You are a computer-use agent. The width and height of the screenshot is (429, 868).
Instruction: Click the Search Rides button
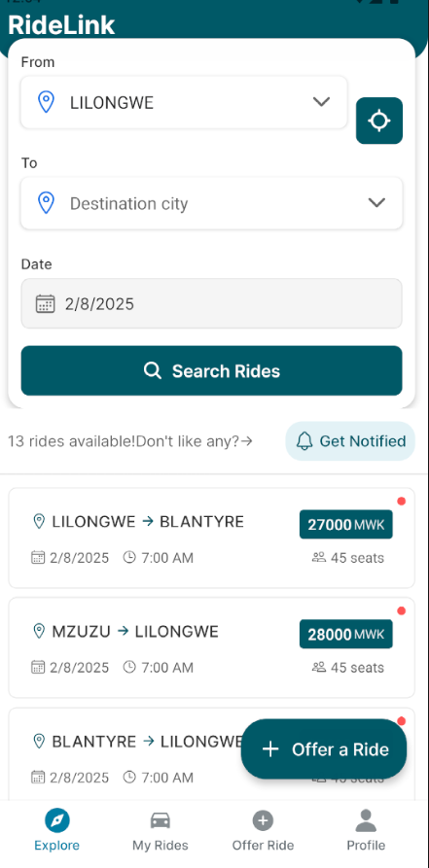(212, 371)
